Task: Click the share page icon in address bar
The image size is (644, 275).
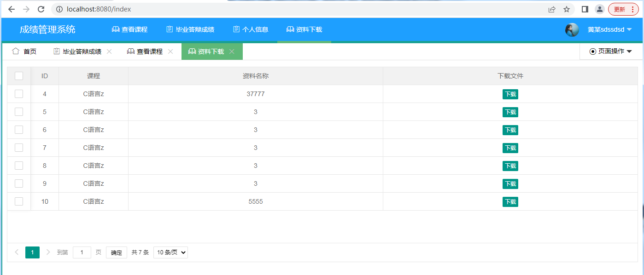Action: pos(551,9)
